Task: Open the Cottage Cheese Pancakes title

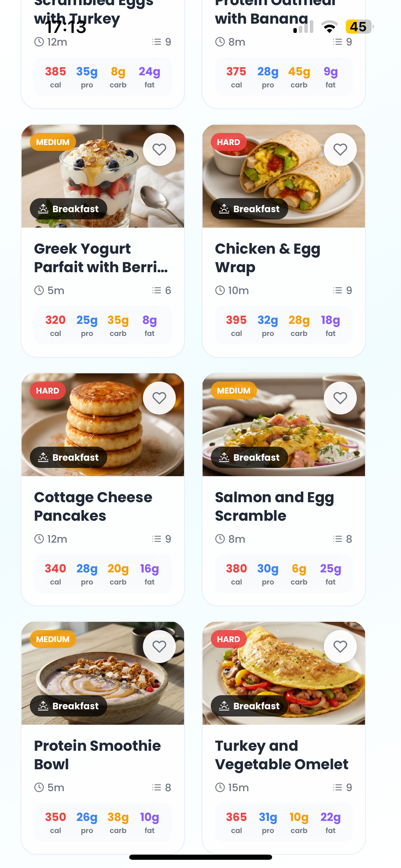Action: point(93,506)
